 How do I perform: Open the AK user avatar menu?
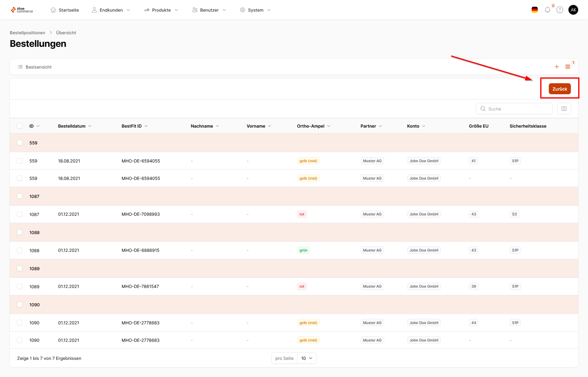click(x=573, y=10)
